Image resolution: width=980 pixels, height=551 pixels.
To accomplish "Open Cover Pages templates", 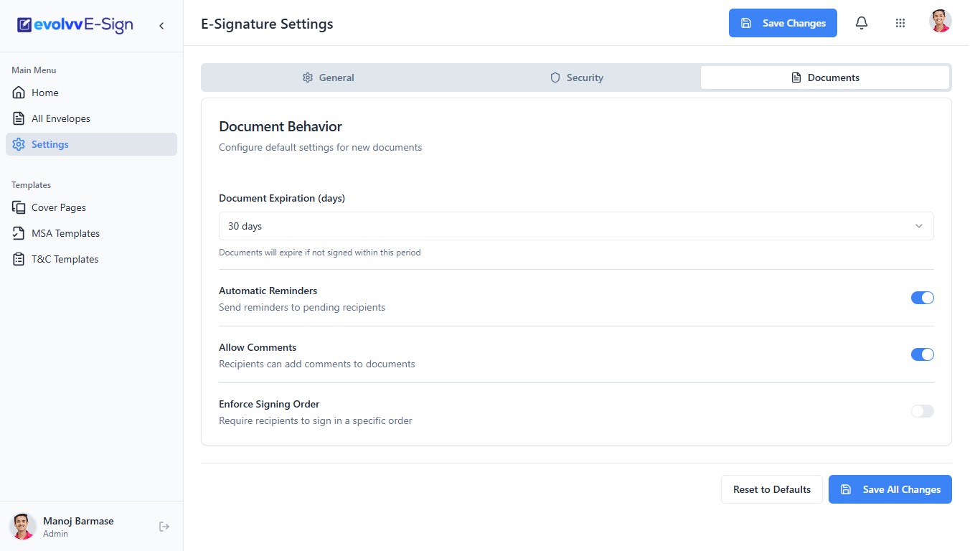I will tap(91, 207).
